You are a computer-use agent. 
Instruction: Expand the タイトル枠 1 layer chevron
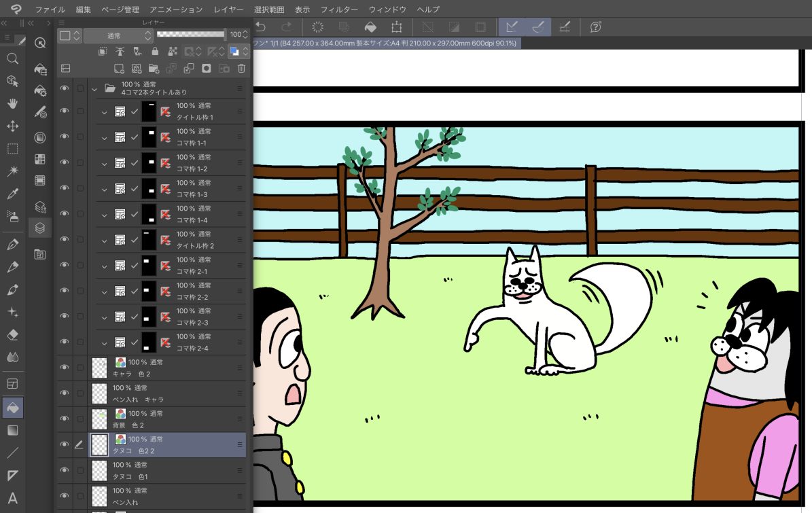pyautogui.click(x=104, y=112)
